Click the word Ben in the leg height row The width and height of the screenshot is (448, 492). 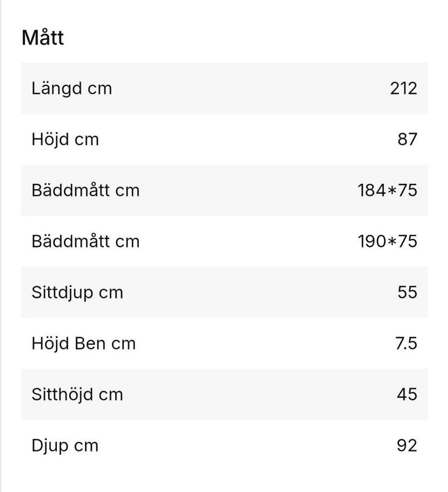[x=90, y=343]
